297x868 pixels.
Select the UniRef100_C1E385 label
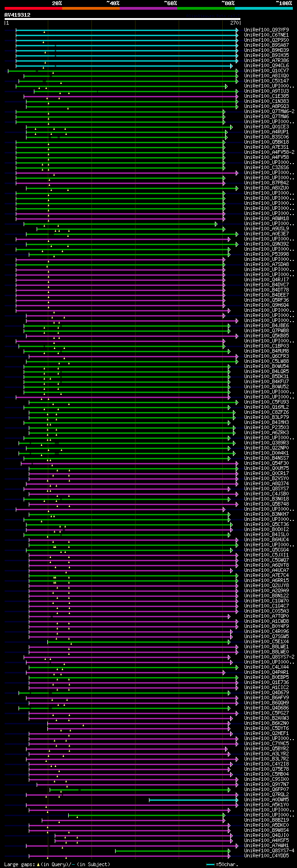266,96
